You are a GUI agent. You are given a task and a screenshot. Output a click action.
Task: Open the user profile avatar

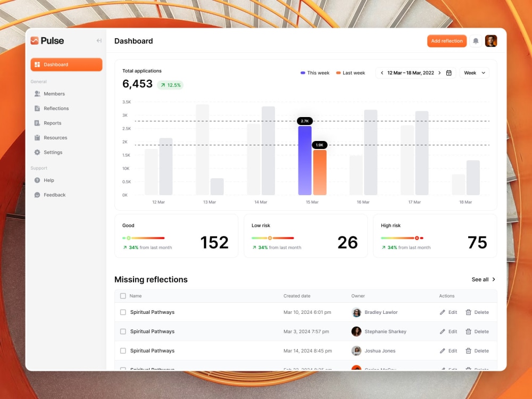pyautogui.click(x=491, y=41)
